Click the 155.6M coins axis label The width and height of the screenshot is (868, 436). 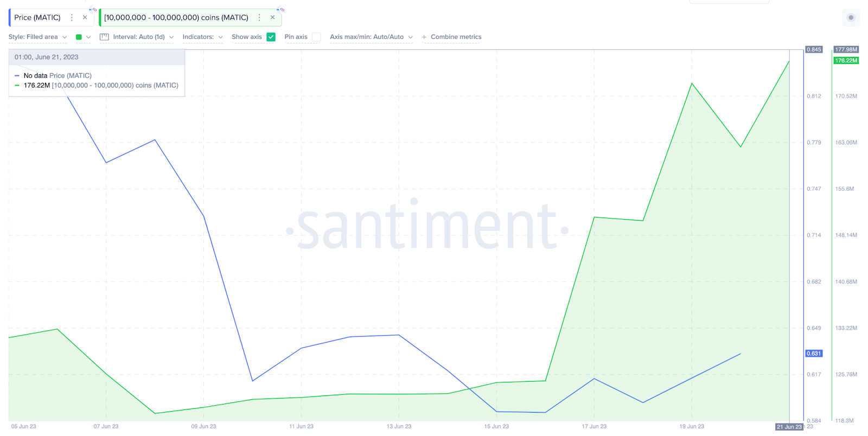pos(845,189)
